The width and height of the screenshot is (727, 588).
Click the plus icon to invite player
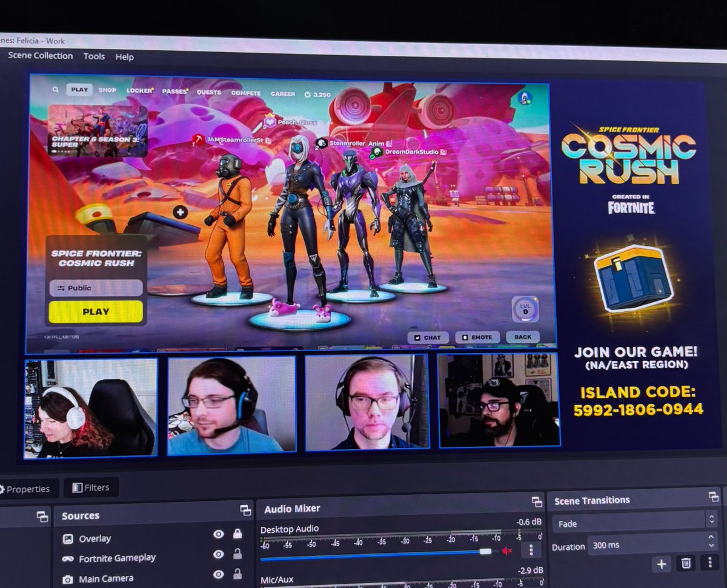pos(180,212)
